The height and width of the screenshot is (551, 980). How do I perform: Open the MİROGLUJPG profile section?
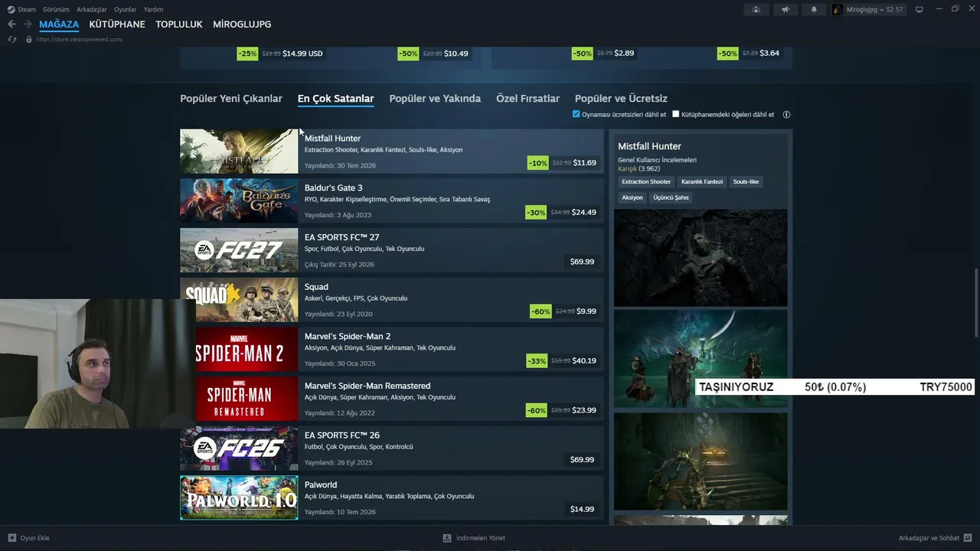click(x=242, y=24)
